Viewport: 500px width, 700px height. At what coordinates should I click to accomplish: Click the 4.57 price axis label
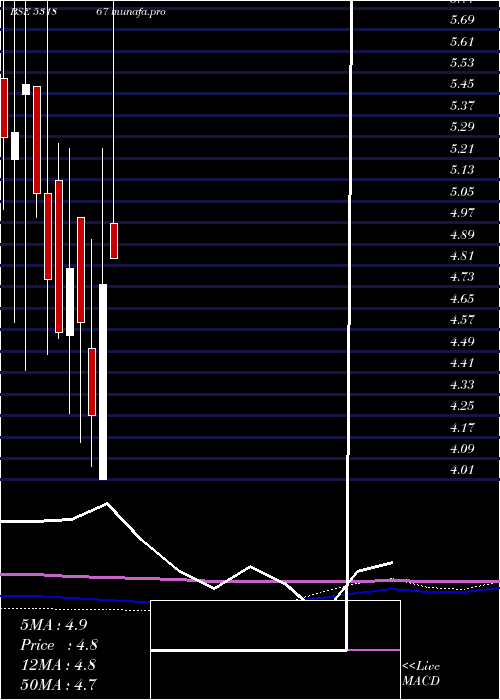pyautogui.click(x=462, y=320)
